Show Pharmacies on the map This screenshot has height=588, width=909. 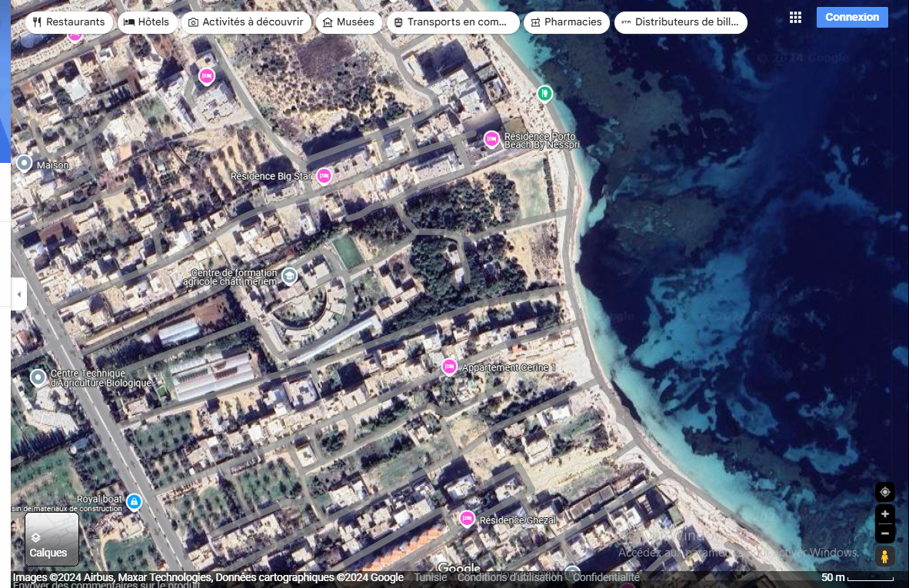566,22
